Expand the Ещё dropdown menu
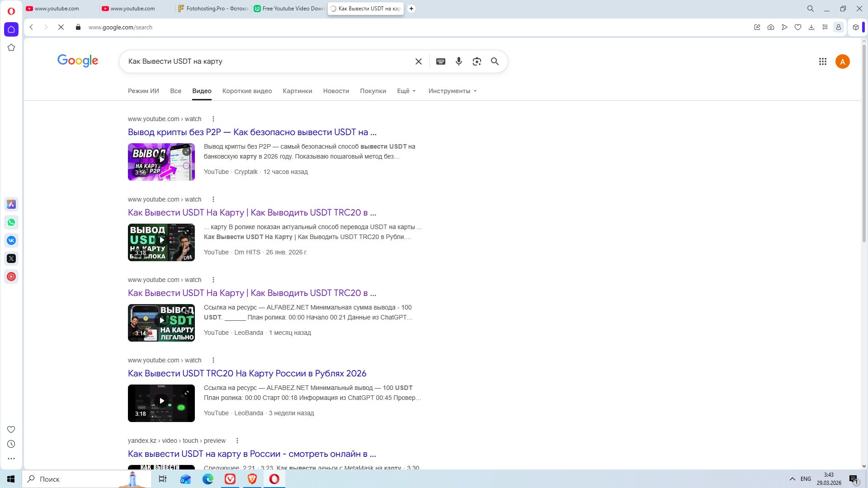Image resolution: width=868 pixels, height=488 pixels. point(406,91)
